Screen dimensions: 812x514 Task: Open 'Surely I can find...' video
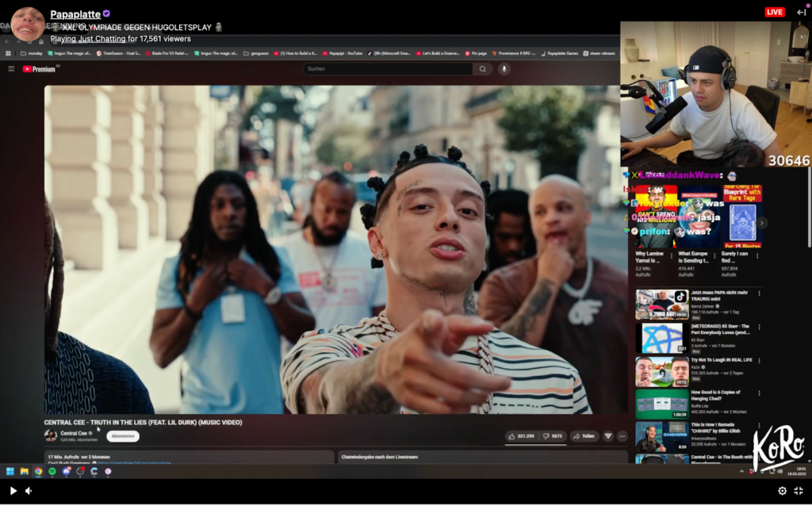pos(742,217)
